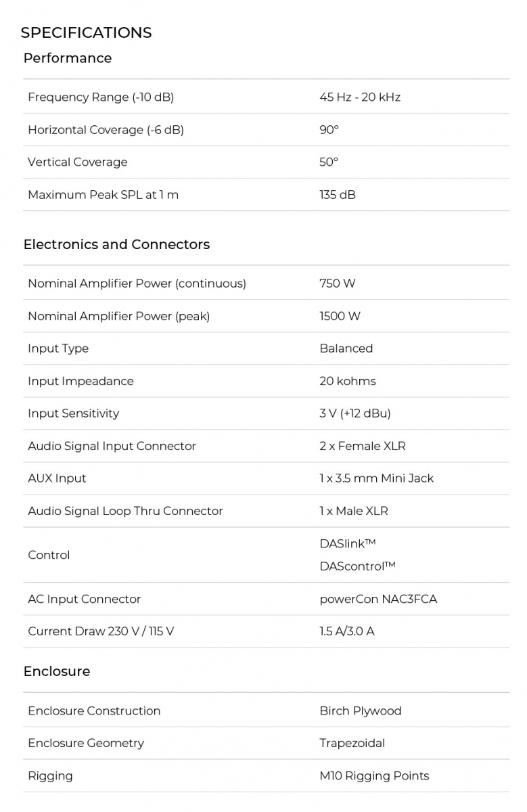Select the Frequency Range (-10 dB) label
This screenshot has width=527, height=812.
coord(101,97)
